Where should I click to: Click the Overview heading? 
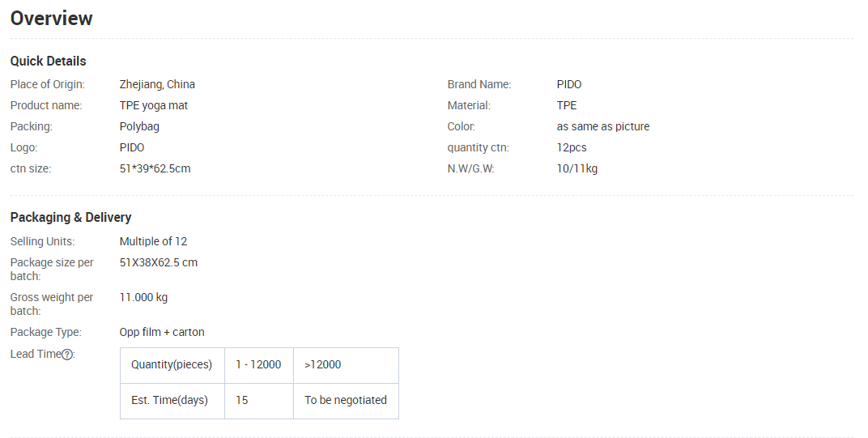[x=52, y=18]
